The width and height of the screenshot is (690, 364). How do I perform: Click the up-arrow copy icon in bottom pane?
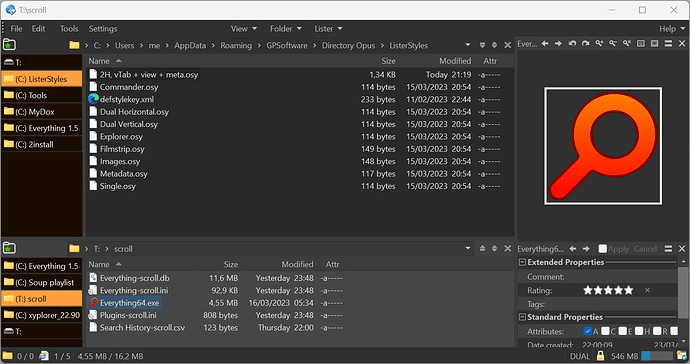pyautogui.click(x=482, y=248)
